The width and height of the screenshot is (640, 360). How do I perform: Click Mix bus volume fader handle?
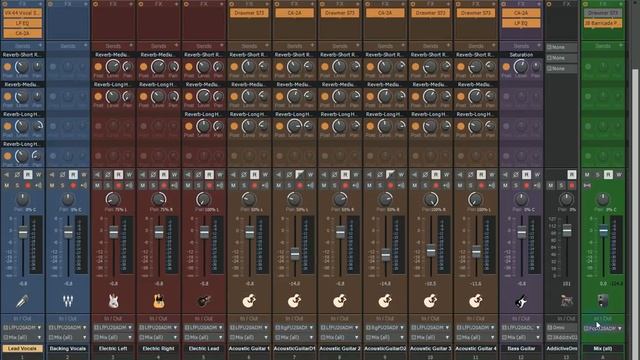pyautogui.click(x=603, y=231)
